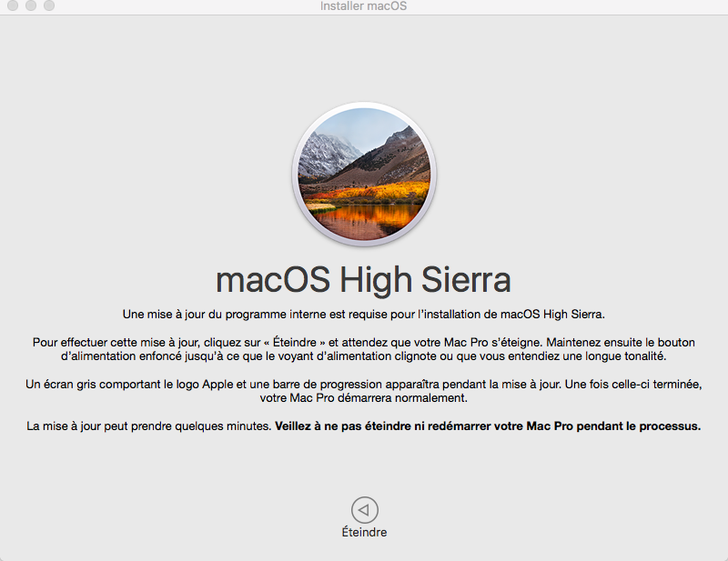This screenshot has height=561, width=728.
Task: Click the macOS High Sierra mountain logo
Action: coord(364,174)
